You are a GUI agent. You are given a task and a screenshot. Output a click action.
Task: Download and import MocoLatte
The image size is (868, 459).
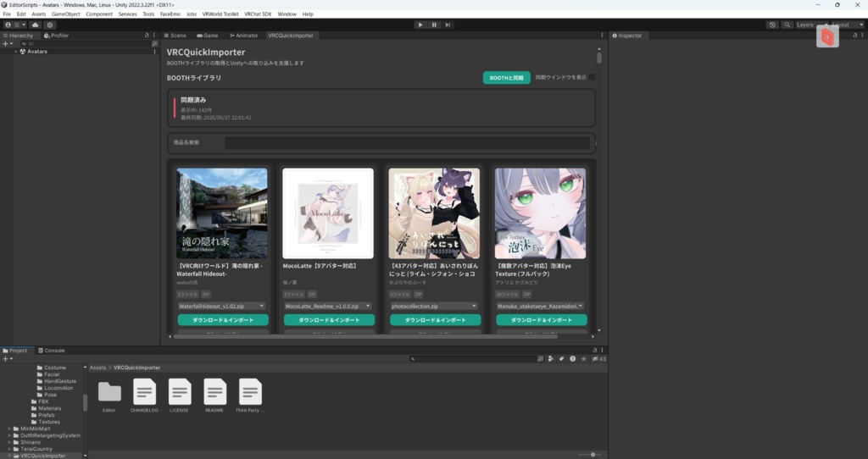330,320
